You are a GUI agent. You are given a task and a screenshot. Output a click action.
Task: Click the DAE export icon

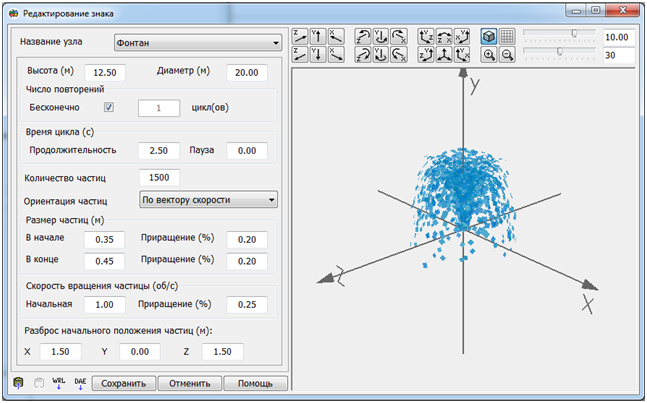80,383
